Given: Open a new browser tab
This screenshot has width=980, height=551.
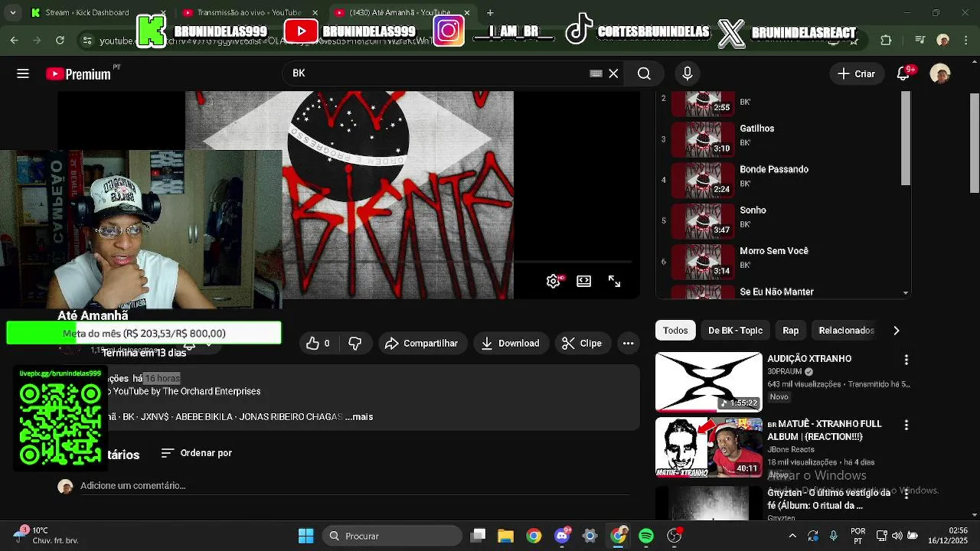Looking at the screenshot, I should 490,13.
